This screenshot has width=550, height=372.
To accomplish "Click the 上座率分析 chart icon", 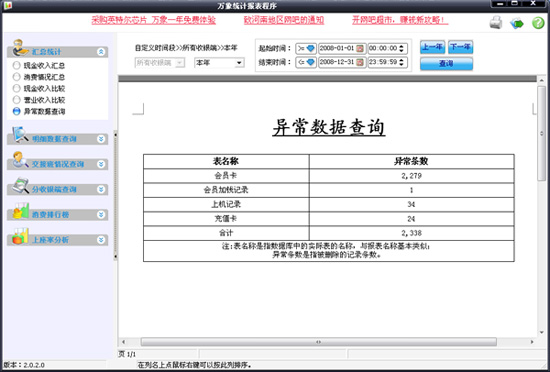I will [x=20, y=236].
